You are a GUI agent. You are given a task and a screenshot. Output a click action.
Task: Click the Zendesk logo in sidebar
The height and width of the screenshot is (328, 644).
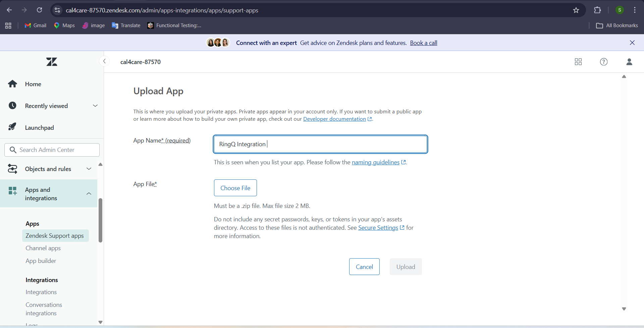[x=52, y=62]
